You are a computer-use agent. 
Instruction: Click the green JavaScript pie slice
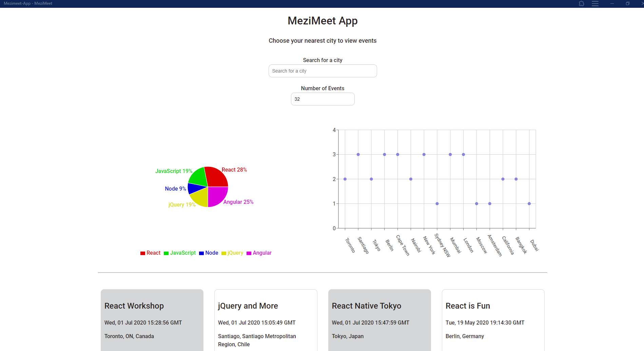[x=198, y=176]
